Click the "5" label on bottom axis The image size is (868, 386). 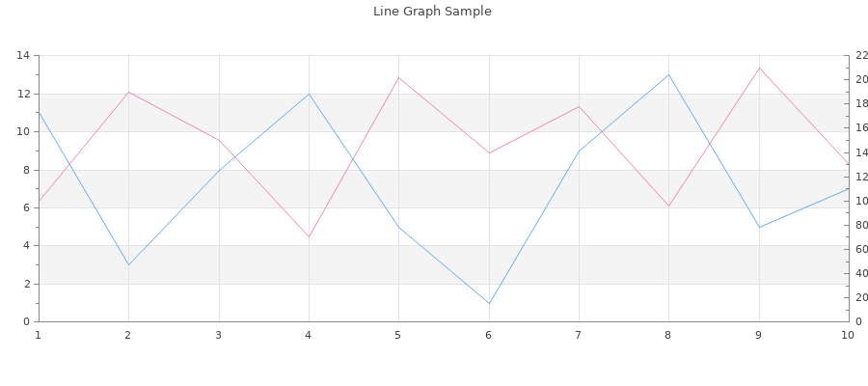click(x=398, y=335)
